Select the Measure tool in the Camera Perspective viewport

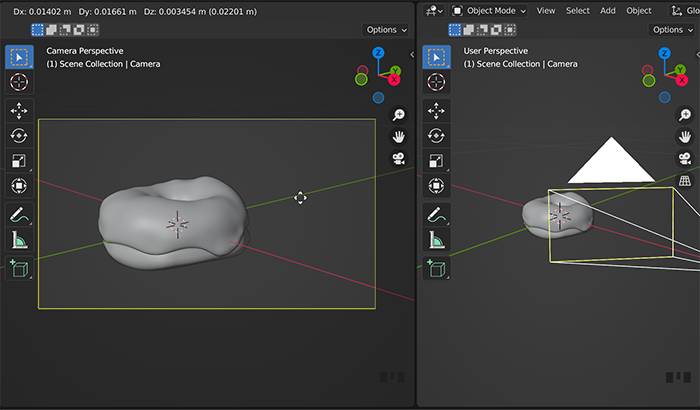pos(19,240)
